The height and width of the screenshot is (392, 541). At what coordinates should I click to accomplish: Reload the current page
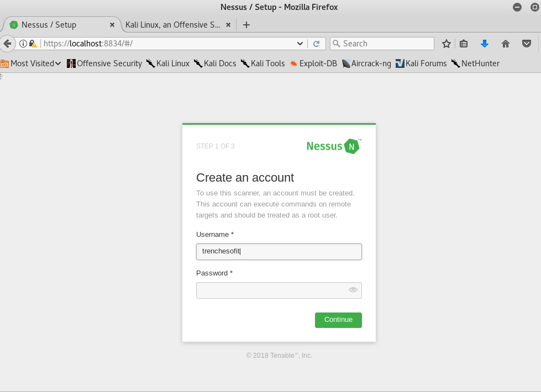tap(317, 44)
